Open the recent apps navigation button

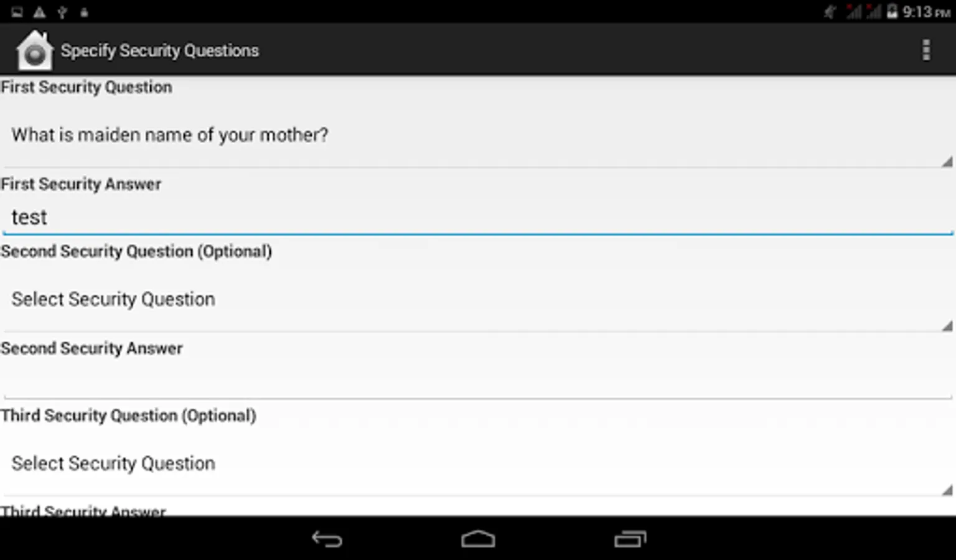coord(630,539)
